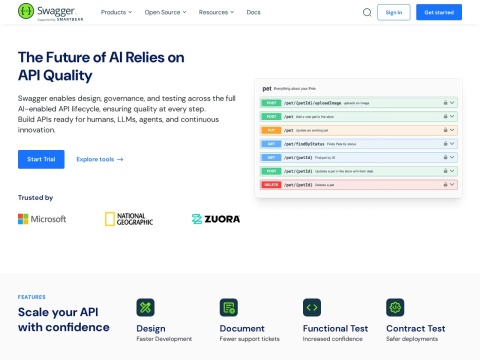
Task: Click the Functional Test code icon
Action: tap(312, 307)
